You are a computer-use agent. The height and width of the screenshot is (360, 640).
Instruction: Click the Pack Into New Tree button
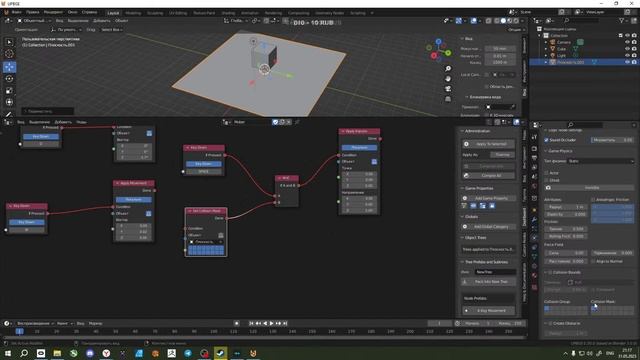coord(489,282)
